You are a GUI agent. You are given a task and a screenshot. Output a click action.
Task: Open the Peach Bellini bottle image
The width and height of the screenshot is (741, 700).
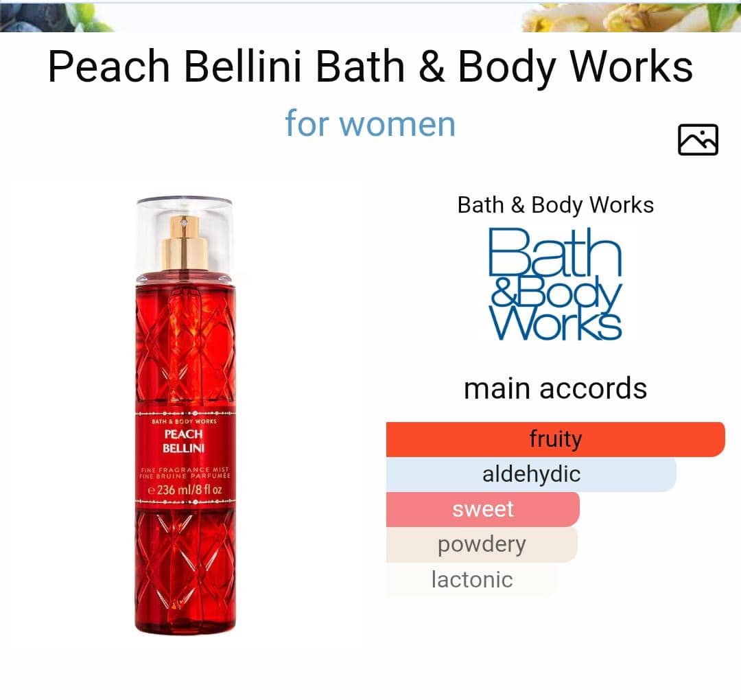coord(185,415)
